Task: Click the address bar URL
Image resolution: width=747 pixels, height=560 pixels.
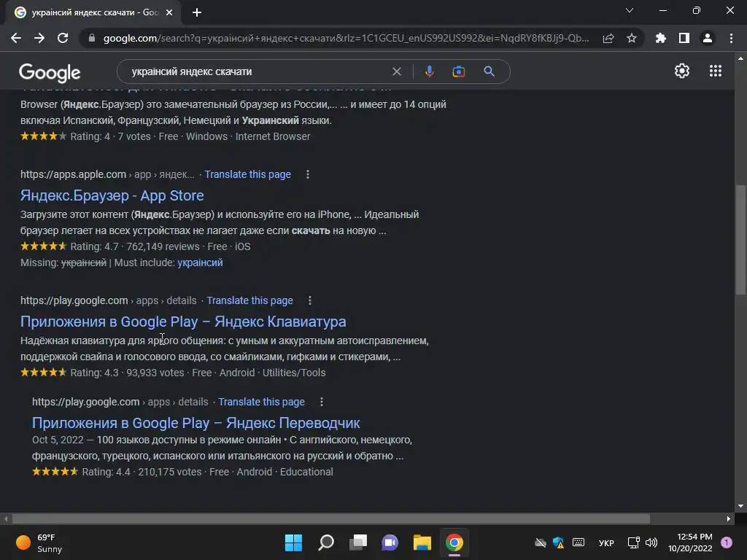Action: 346,38
